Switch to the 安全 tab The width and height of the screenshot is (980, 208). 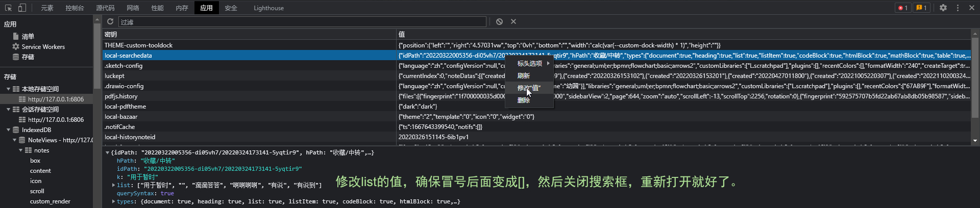click(x=231, y=8)
